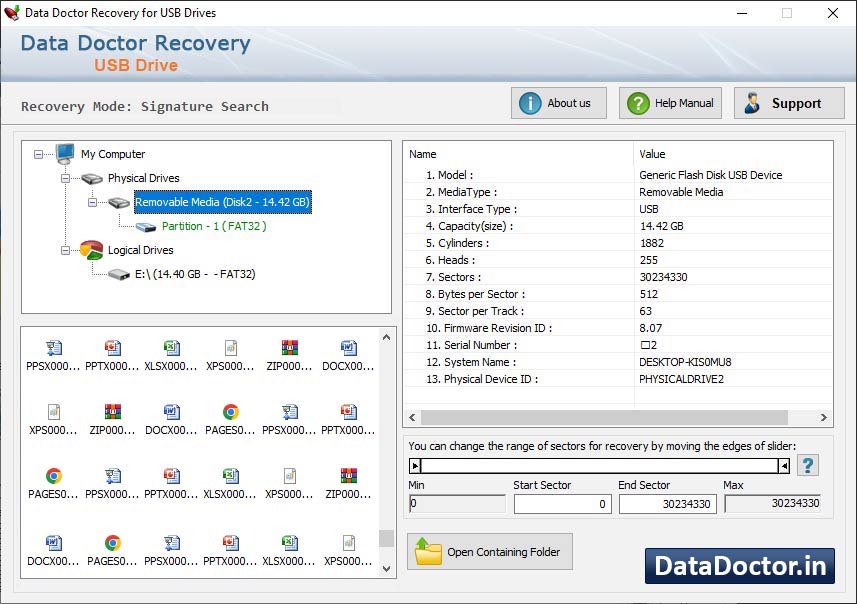Open the Help Manual green icon
The height and width of the screenshot is (604, 857).
(x=637, y=102)
